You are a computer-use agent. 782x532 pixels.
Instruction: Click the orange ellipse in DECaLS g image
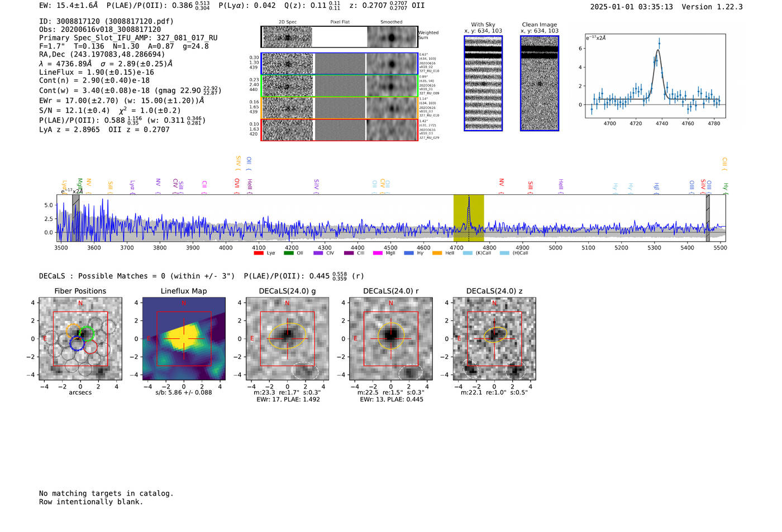point(287,336)
